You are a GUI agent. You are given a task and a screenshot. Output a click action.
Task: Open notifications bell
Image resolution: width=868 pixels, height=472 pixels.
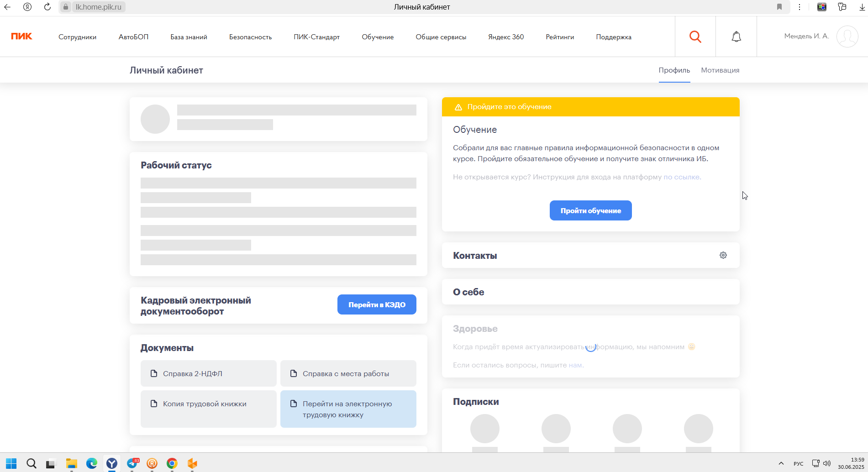pyautogui.click(x=736, y=37)
